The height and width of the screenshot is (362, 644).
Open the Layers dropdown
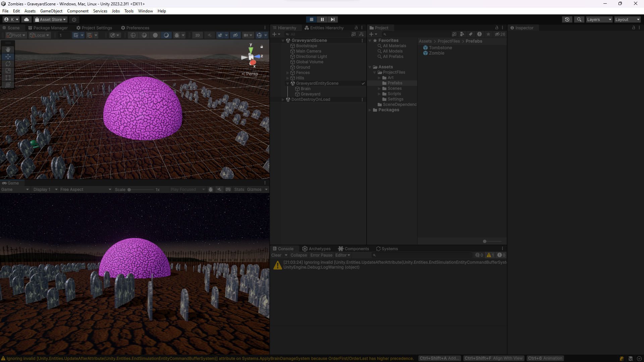click(599, 19)
